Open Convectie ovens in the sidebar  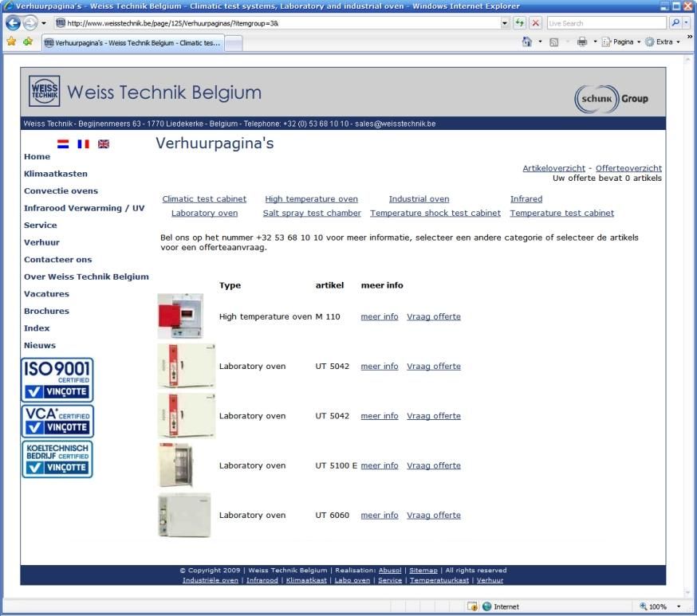[61, 191]
